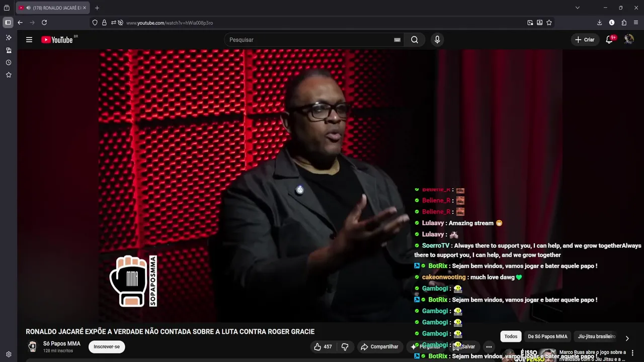Select De Só Papos MMA chip
The height and width of the screenshot is (362, 644).
(x=547, y=336)
